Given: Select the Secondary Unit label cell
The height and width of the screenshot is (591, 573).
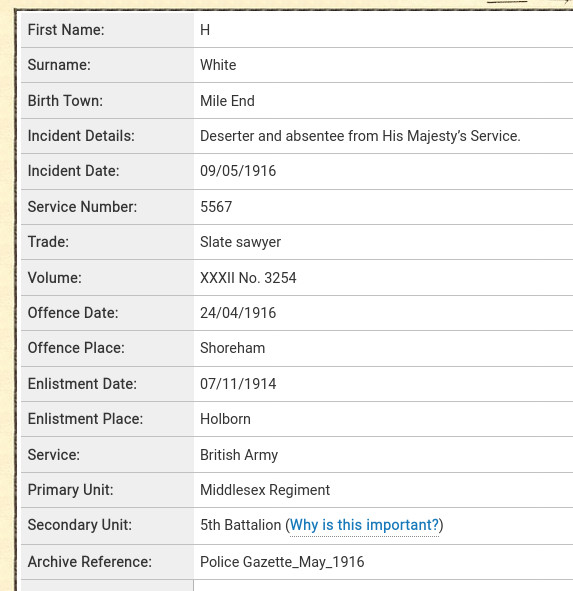Looking at the screenshot, I should tap(107, 526).
